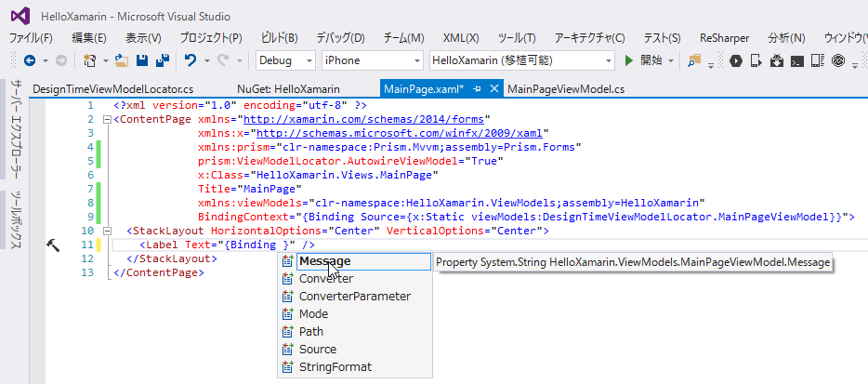Image resolution: width=868 pixels, height=384 pixels.
Task: Click the Save floppy disk icon
Action: (142, 60)
